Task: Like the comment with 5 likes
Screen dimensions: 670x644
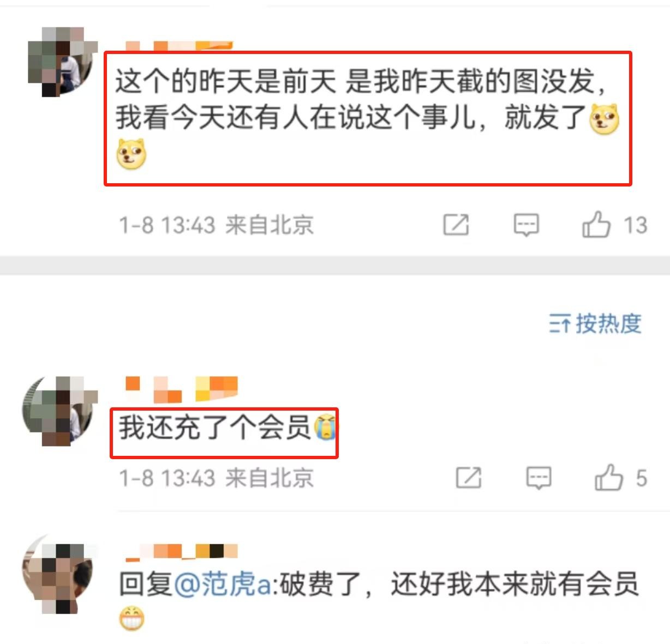Action: pos(608,478)
